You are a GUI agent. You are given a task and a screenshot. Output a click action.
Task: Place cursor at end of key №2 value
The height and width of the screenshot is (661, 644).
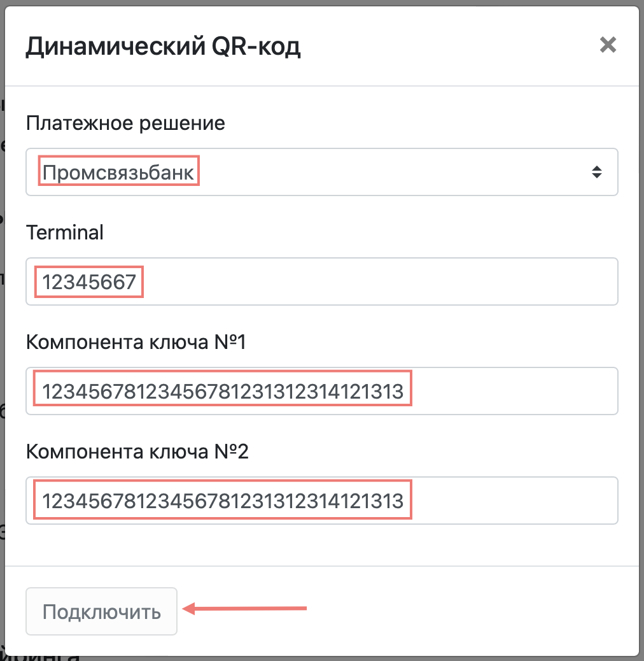pyautogui.click(x=404, y=501)
